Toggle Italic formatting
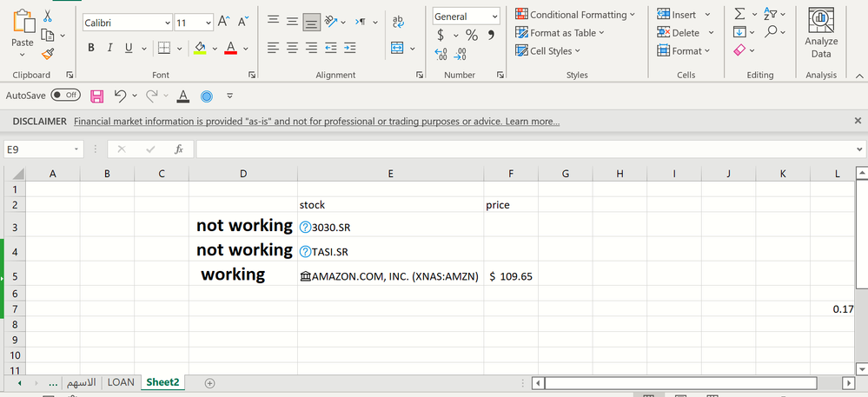 pos(109,48)
